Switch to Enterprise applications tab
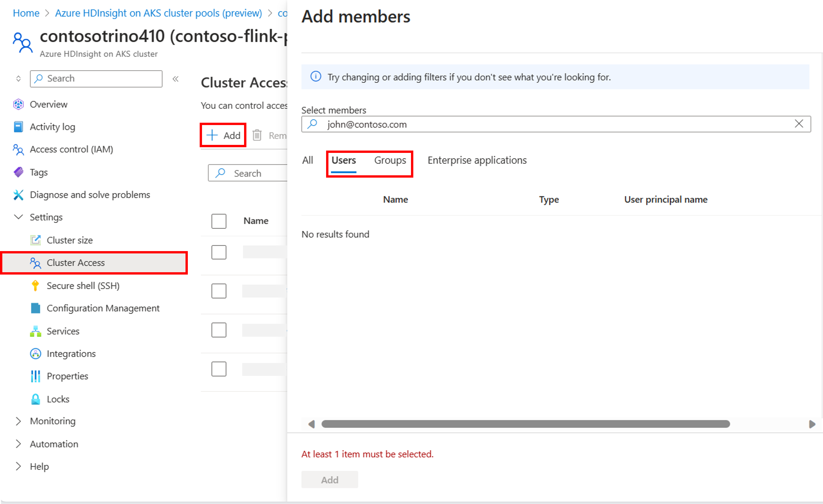The image size is (823, 504). (477, 160)
